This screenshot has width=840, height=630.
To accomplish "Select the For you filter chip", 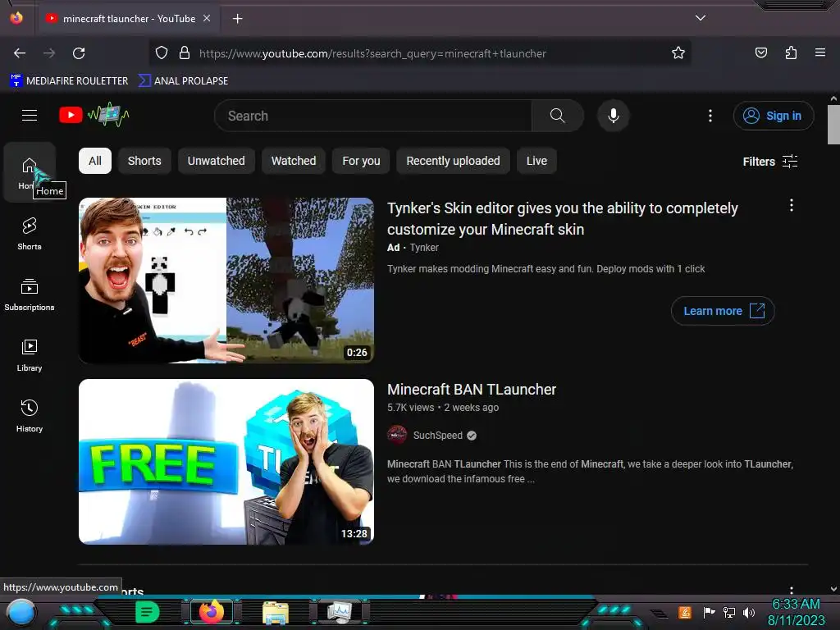I will 361,161.
